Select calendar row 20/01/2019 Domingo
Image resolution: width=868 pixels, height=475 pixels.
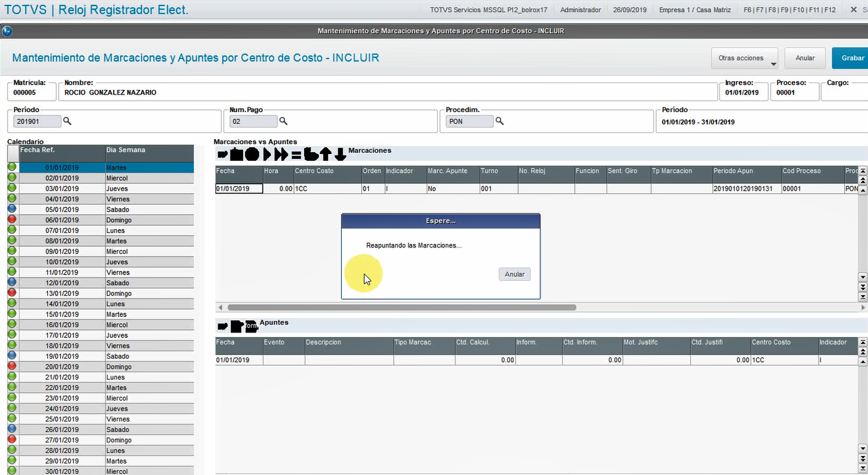point(106,367)
